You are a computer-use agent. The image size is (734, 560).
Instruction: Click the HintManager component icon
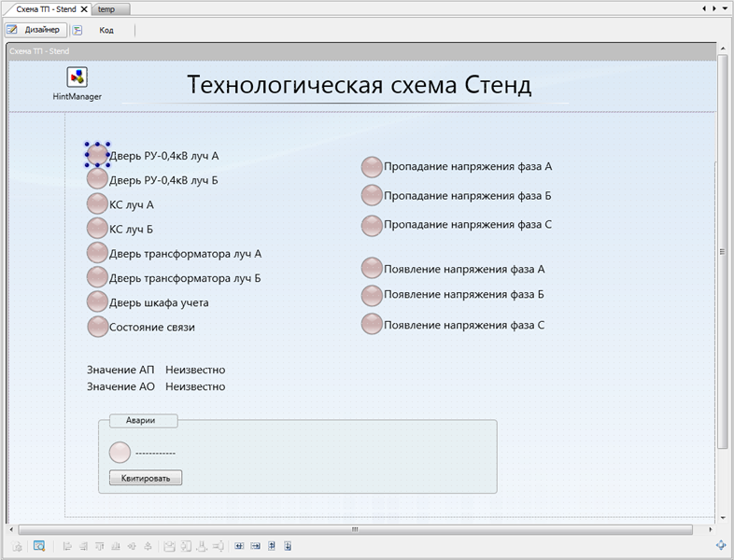point(78,77)
